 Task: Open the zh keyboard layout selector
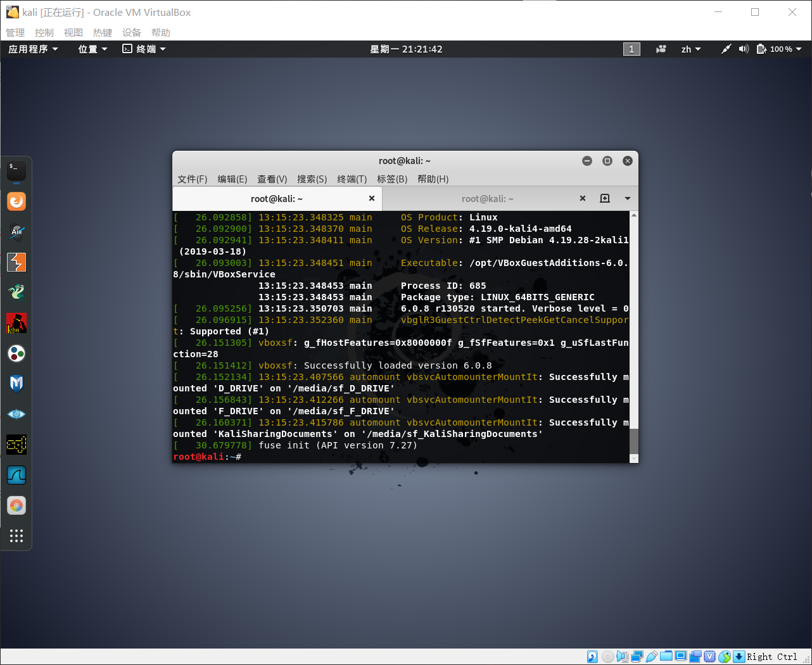tap(690, 49)
